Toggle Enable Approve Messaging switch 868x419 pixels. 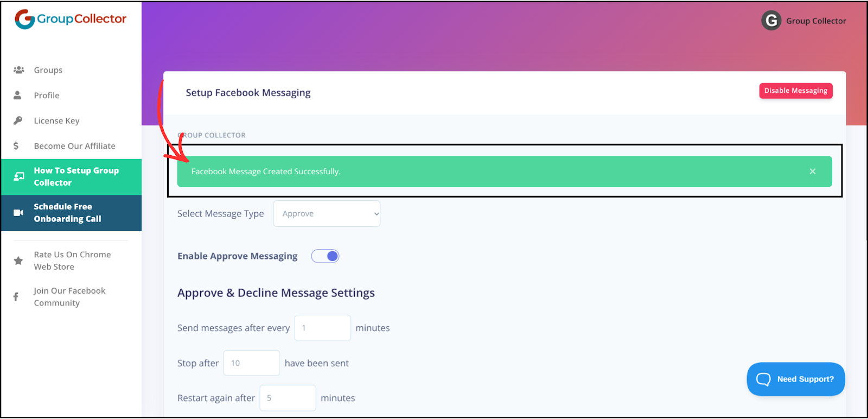(325, 256)
